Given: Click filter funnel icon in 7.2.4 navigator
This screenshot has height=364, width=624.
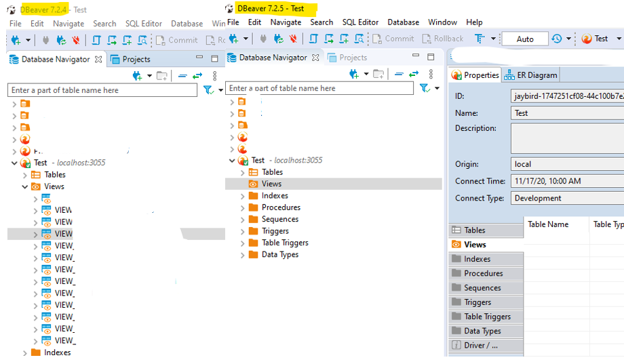Looking at the screenshot, I should click(x=208, y=90).
